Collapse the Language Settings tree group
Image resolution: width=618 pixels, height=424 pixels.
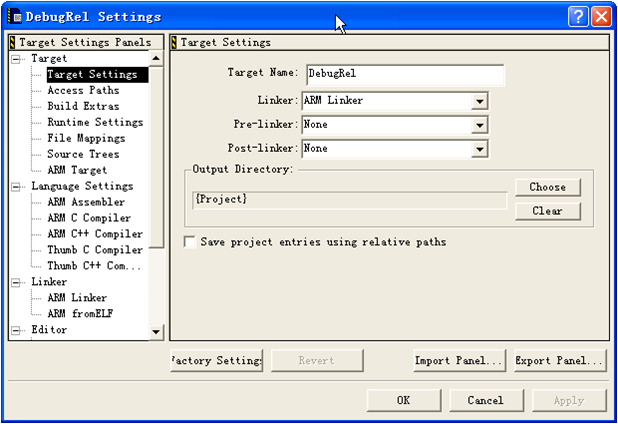point(17,186)
